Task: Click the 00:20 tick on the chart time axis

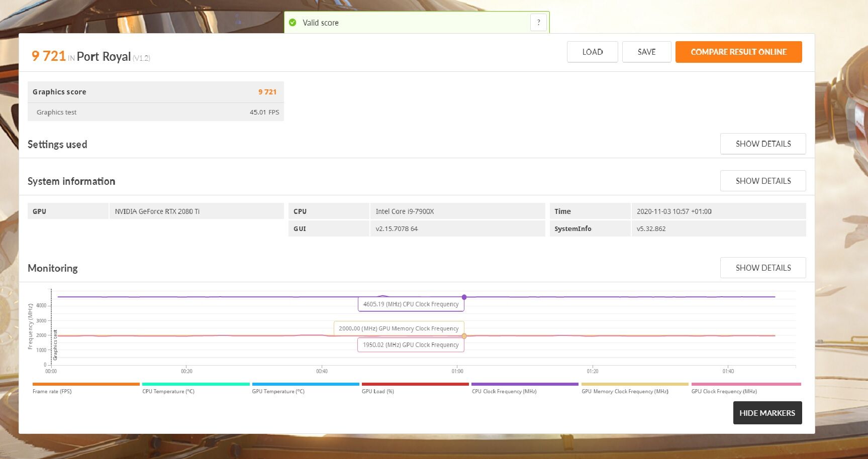Action: (186, 372)
